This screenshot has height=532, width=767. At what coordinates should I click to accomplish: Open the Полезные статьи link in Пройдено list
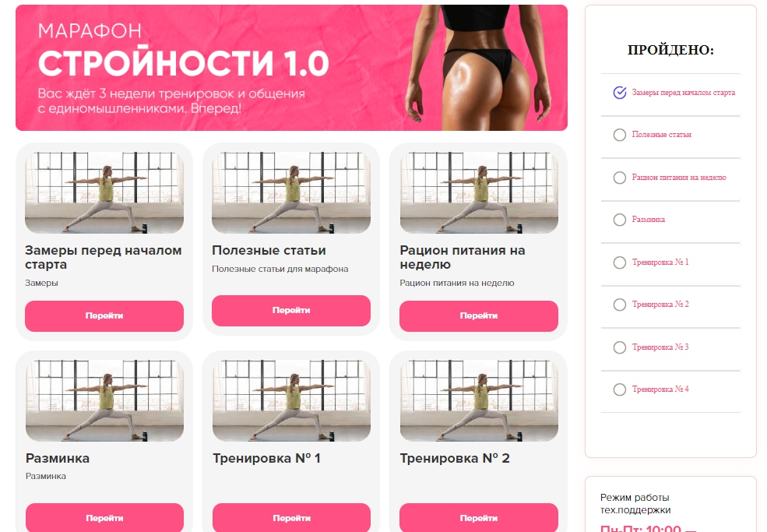[661, 135]
